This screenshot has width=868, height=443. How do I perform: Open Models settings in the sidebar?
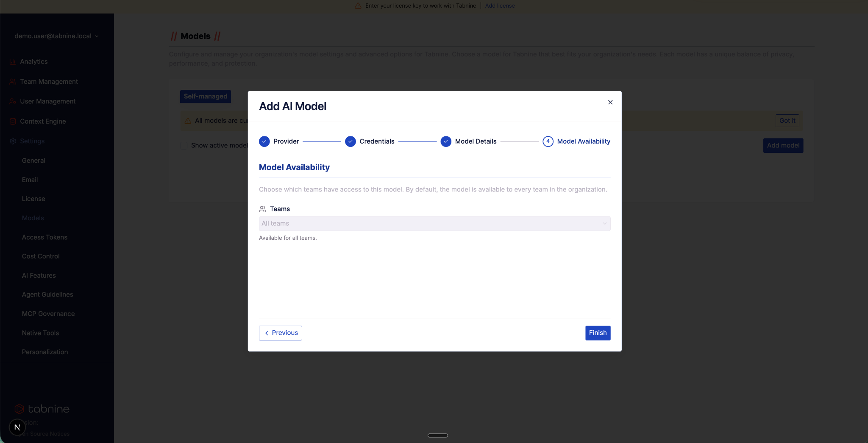point(33,218)
